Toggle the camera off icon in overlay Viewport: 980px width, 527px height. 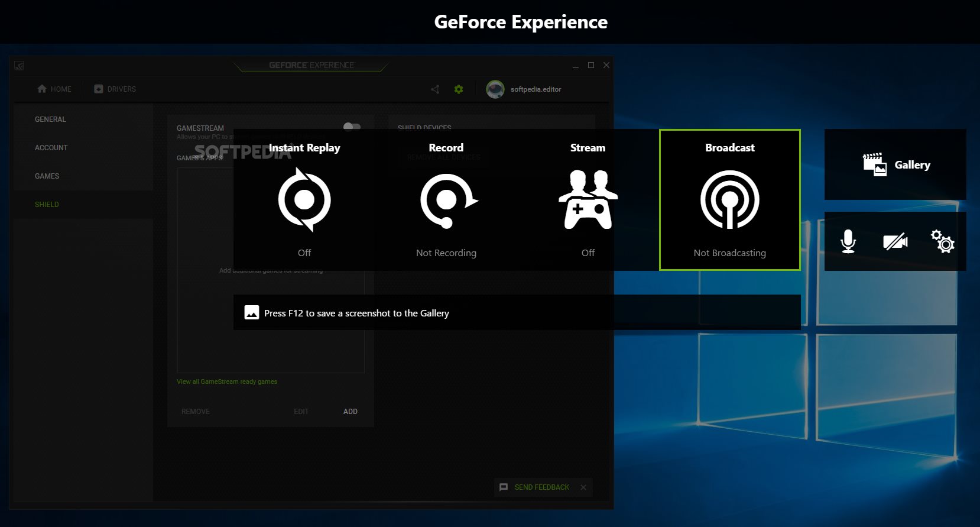coord(895,241)
